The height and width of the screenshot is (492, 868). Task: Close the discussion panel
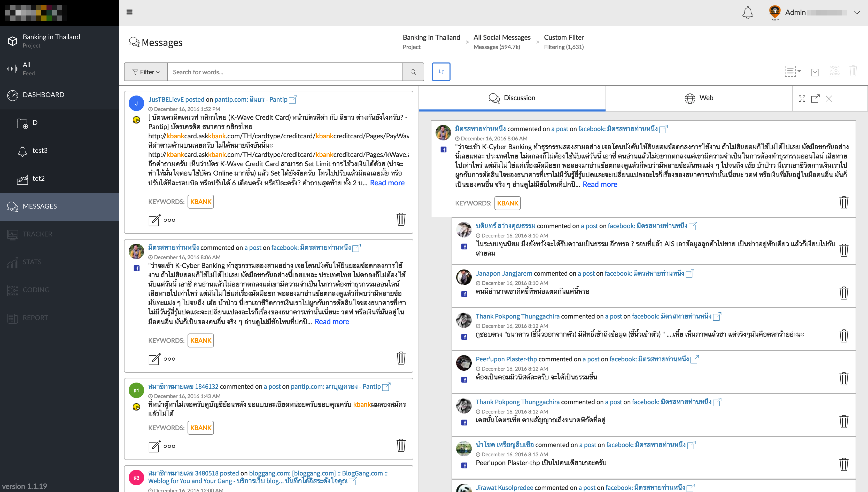click(x=829, y=99)
